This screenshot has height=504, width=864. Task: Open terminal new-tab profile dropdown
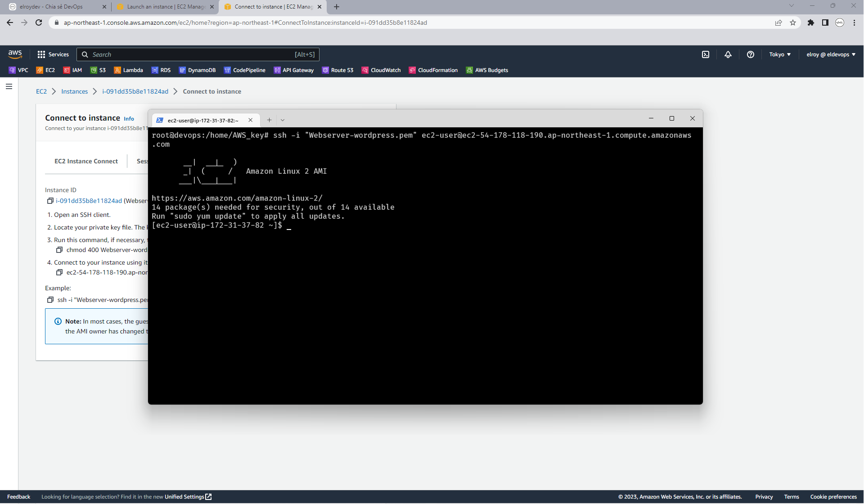pos(283,120)
